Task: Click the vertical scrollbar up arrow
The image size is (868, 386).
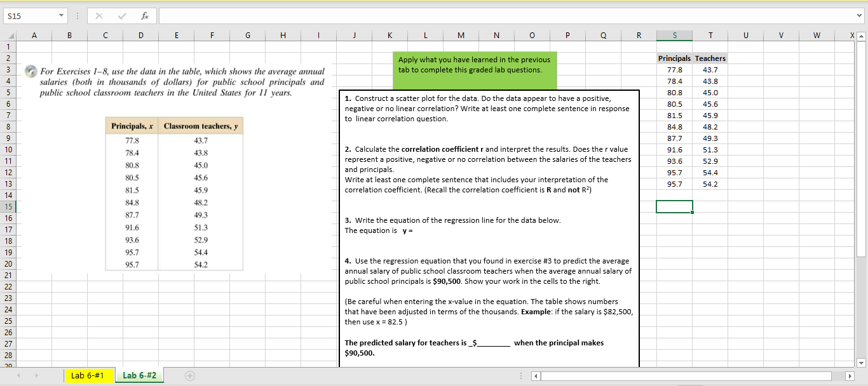Action: pos(862,36)
